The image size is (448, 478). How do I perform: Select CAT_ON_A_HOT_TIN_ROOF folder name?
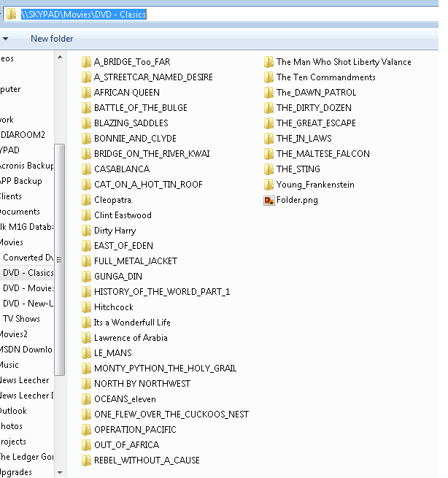pos(148,185)
